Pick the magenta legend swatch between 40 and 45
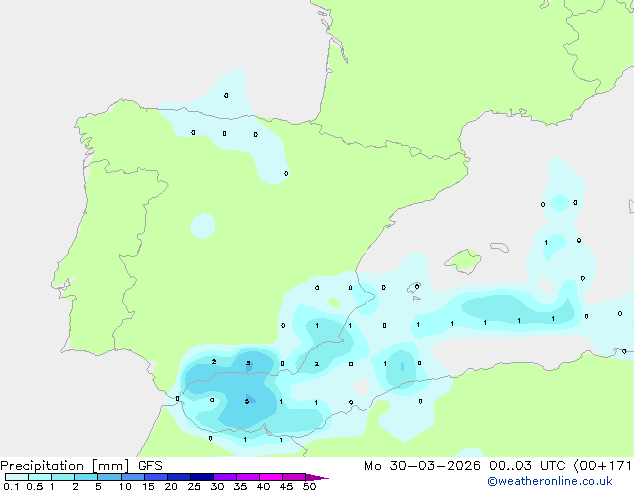634x490 pixels. point(271,477)
